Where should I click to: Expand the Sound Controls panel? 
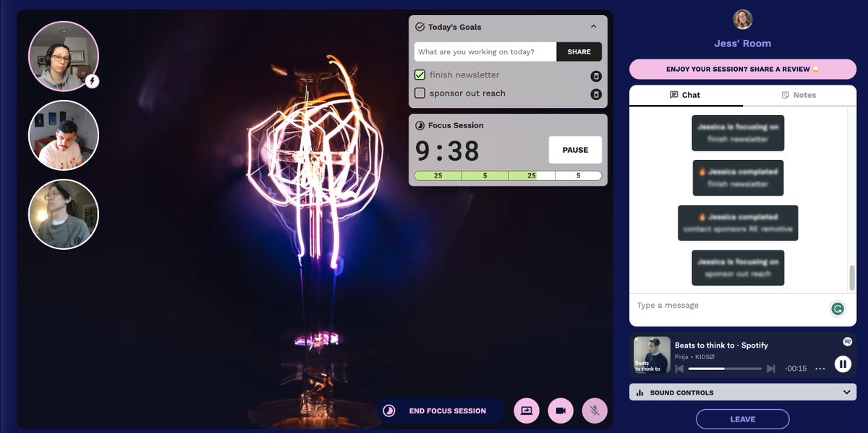pos(743,392)
